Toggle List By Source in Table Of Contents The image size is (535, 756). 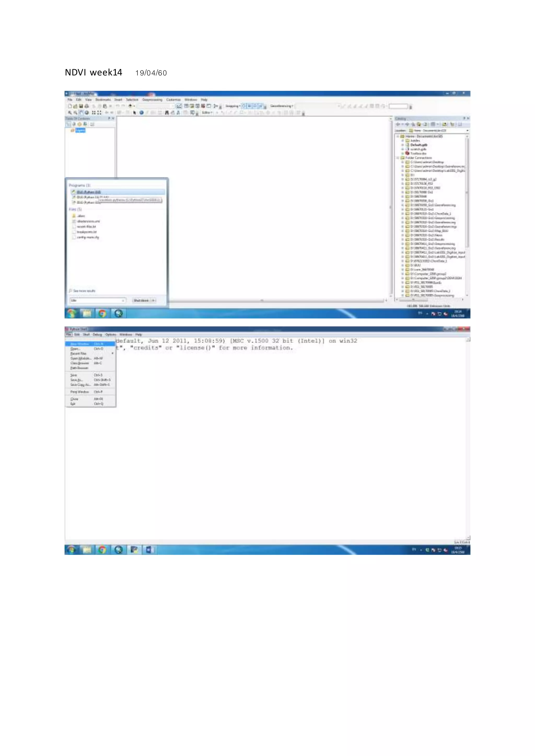[74, 124]
